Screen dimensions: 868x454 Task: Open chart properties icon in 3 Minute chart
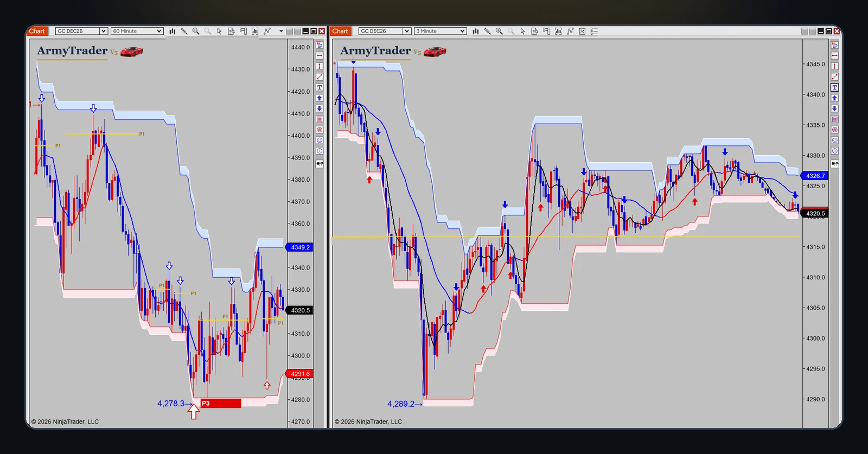click(x=582, y=31)
